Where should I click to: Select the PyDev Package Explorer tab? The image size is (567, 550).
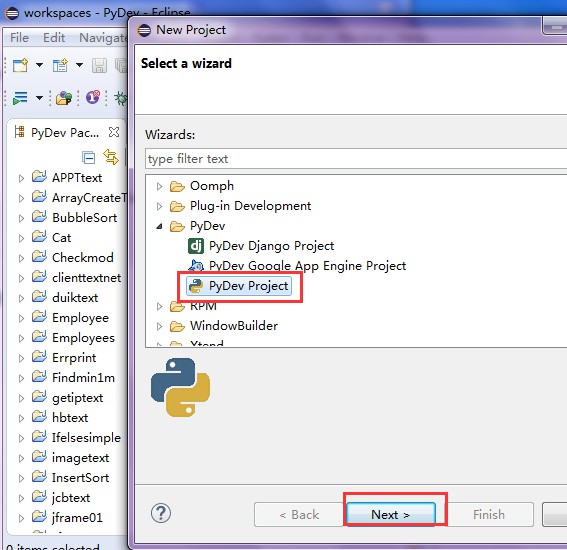(x=65, y=133)
